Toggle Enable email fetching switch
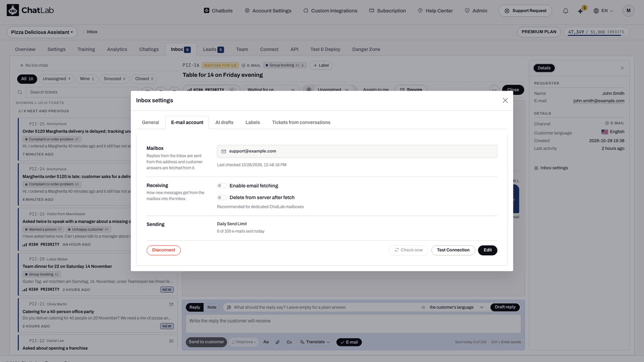The image size is (644, 362). point(221,186)
